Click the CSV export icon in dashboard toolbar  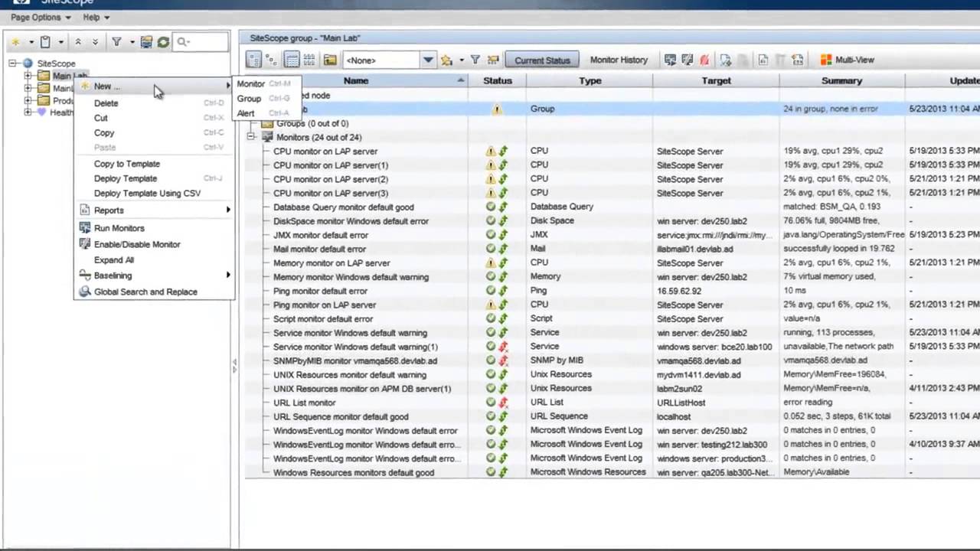tap(798, 60)
